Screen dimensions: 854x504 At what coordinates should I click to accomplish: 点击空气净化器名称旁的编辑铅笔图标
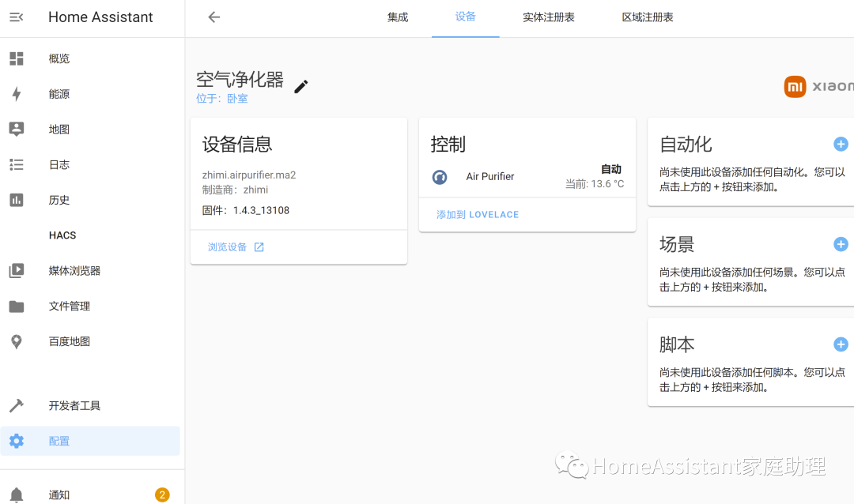300,87
